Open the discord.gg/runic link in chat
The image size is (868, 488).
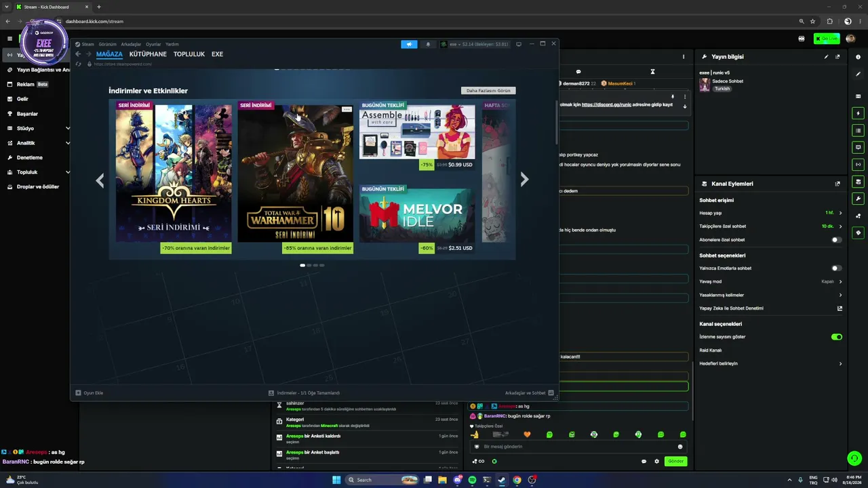[x=606, y=105]
